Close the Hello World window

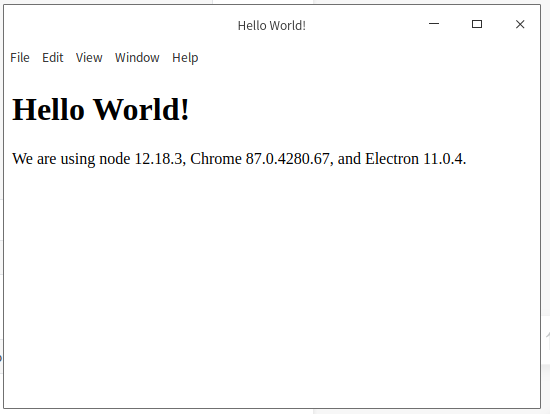click(x=520, y=24)
